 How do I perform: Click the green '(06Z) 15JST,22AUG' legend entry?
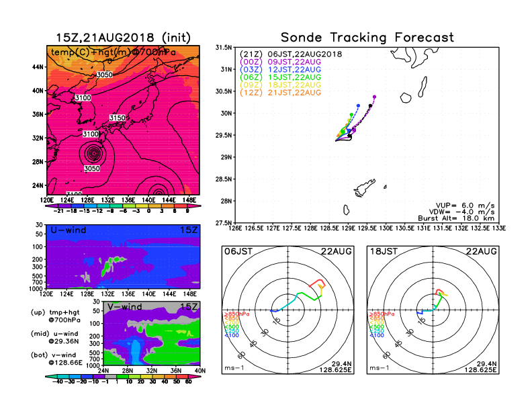click(x=280, y=77)
